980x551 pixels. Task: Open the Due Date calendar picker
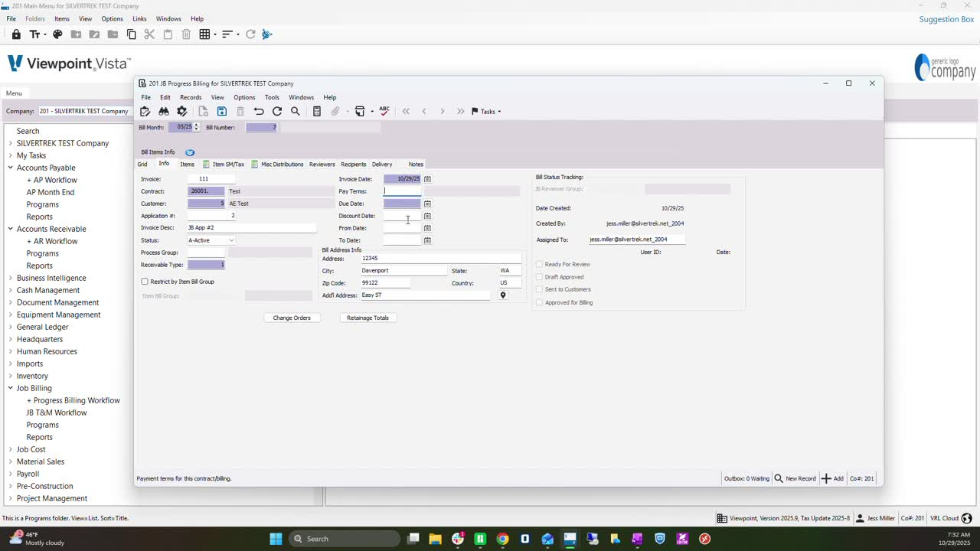click(427, 204)
